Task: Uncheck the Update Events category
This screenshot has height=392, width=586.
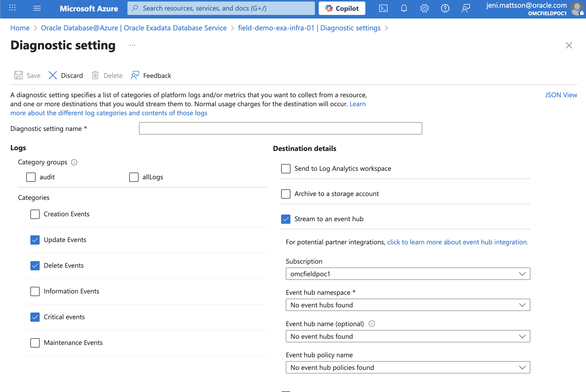Action: (35, 240)
